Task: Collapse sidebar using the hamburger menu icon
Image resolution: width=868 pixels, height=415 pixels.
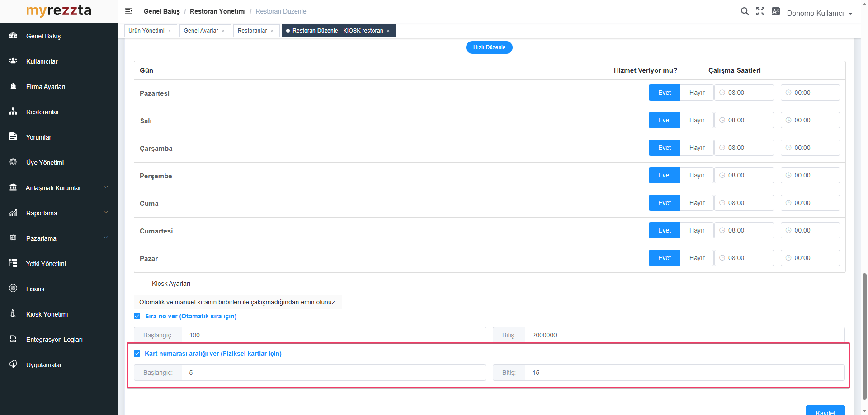Action: click(x=129, y=11)
